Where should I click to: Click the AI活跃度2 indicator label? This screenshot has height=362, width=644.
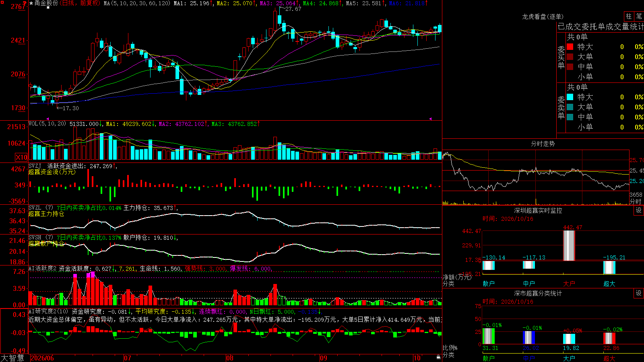(42, 269)
